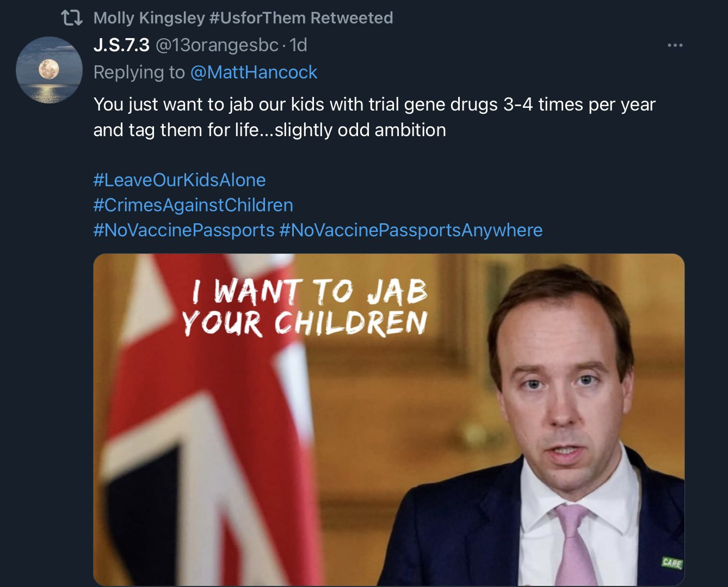
Task: Open hashtag #NoVaccinePassportsAnywhere
Action: (411, 230)
